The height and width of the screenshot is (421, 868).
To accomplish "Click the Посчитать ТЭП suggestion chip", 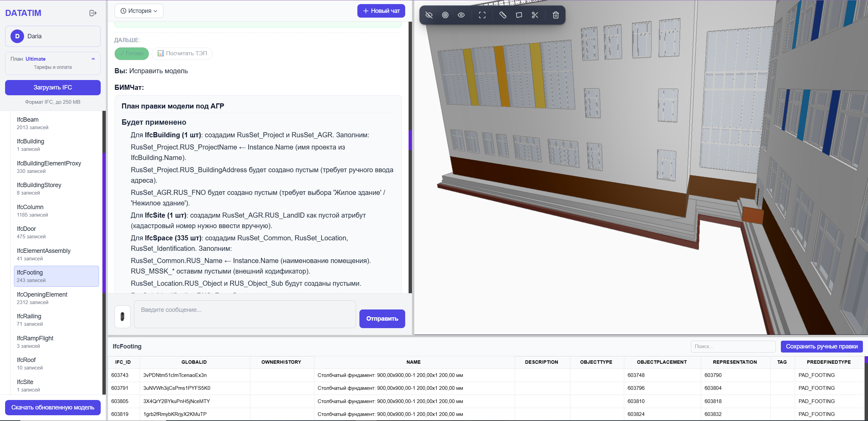I will pos(182,53).
